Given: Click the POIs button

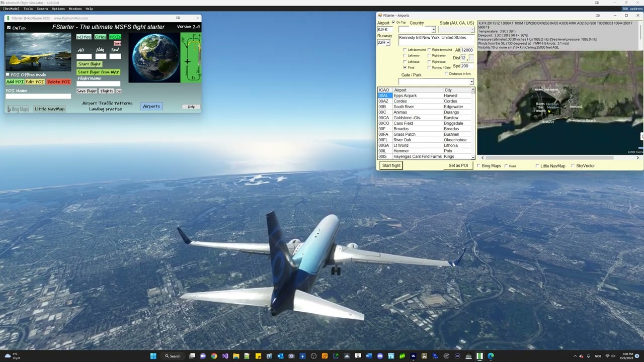Looking at the screenshot, I should (x=115, y=37).
